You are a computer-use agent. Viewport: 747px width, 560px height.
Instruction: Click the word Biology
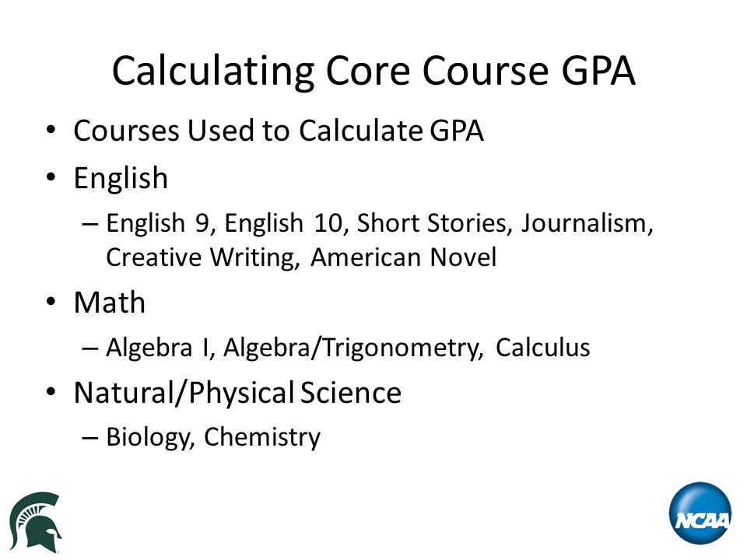[x=150, y=437]
